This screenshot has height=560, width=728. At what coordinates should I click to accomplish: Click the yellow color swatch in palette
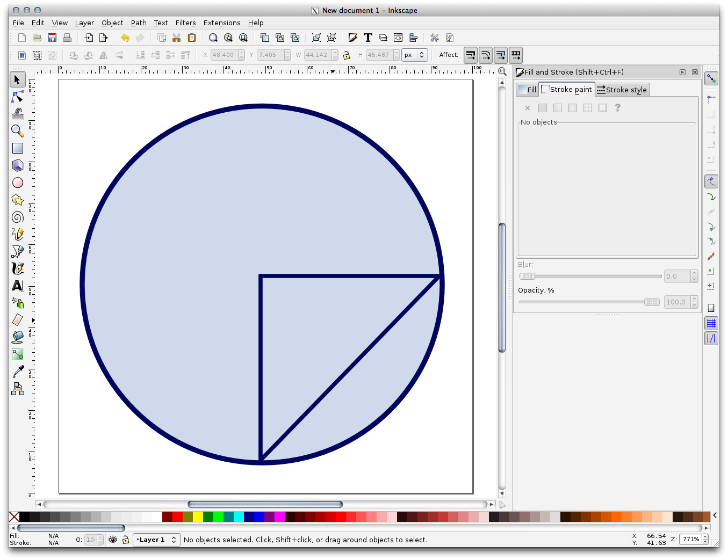[x=198, y=517]
